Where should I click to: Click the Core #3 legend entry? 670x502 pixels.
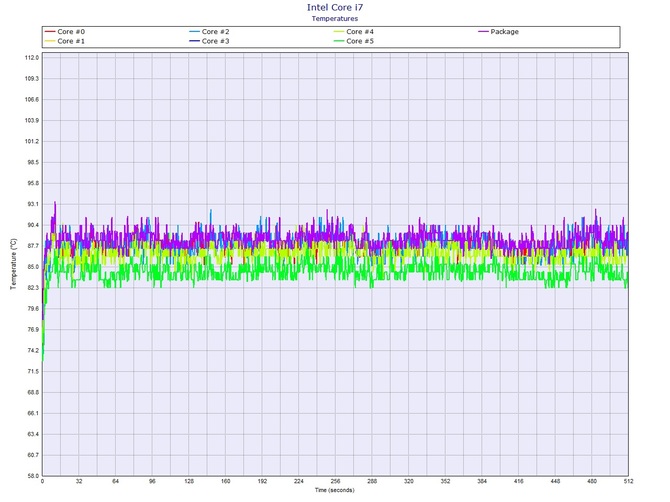tap(209, 41)
